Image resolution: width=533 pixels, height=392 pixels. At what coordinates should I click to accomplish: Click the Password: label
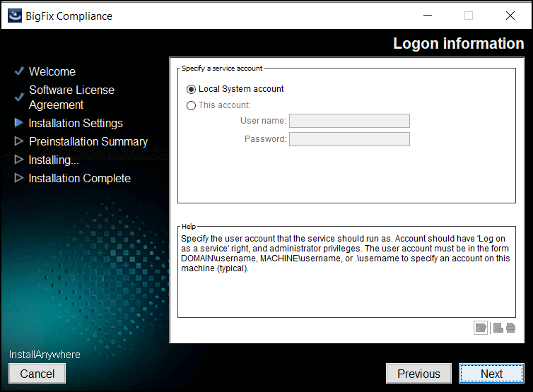(265, 139)
